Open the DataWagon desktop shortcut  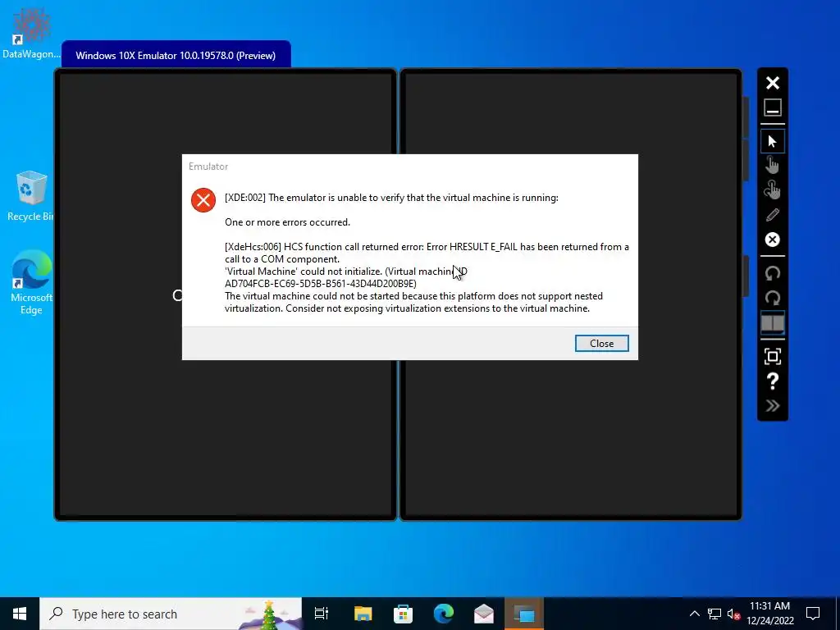(30, 33)
